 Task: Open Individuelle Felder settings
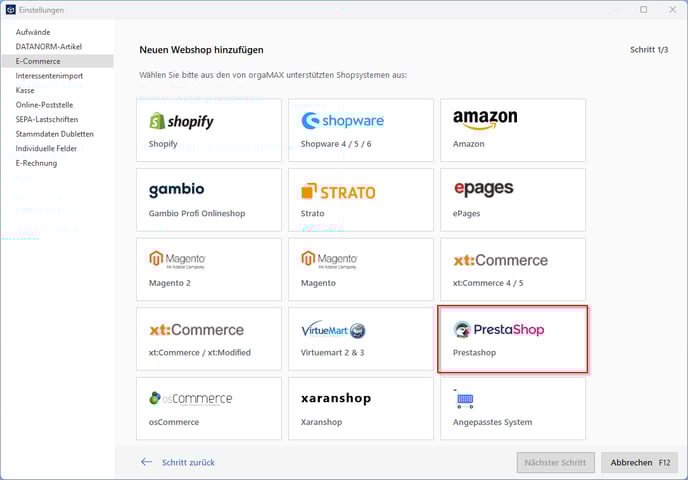[46, 148]
